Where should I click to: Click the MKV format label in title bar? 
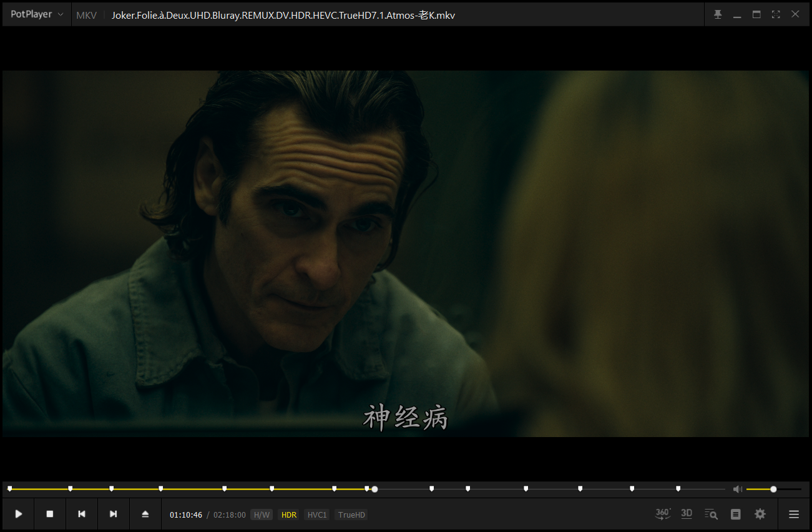86,15
